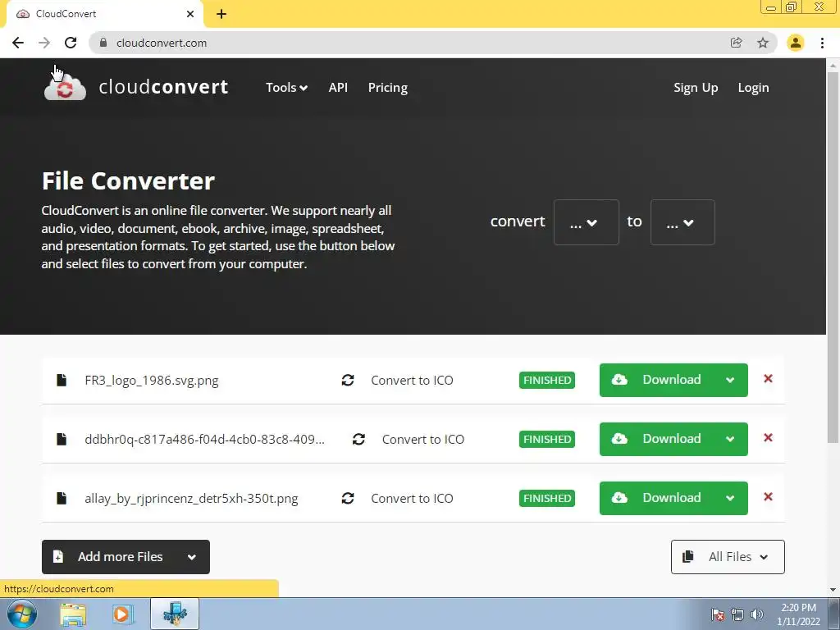Viewport: 840px width, 630px height.
Task: Open the All Files dropdown
Action: pyautogui.click(x=728, y=557)
